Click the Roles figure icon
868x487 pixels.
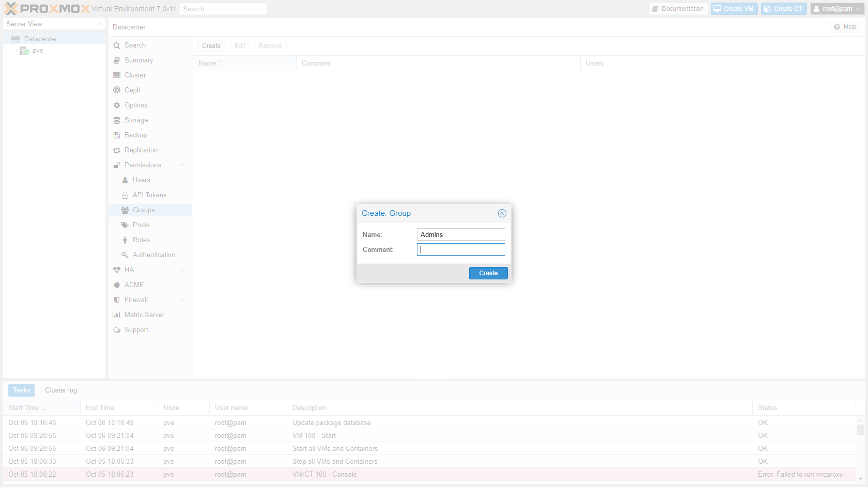coord(125,240)
